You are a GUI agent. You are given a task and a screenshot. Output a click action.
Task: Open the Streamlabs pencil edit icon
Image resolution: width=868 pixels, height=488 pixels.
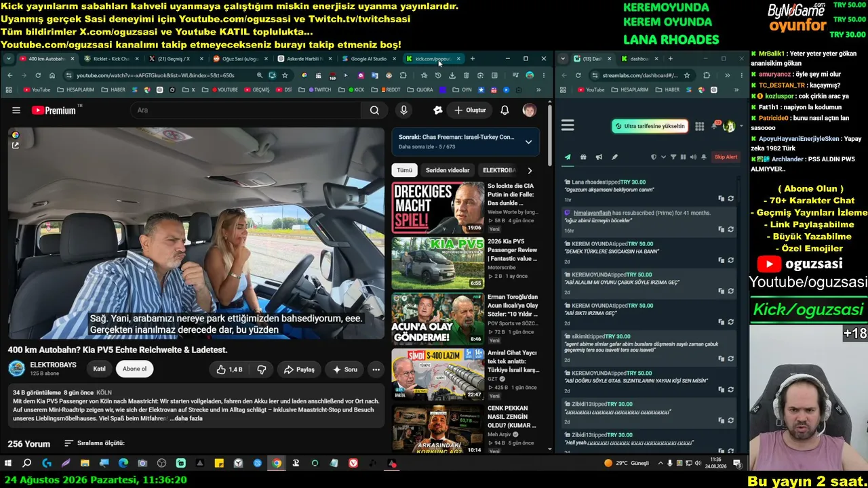(614, 157)
